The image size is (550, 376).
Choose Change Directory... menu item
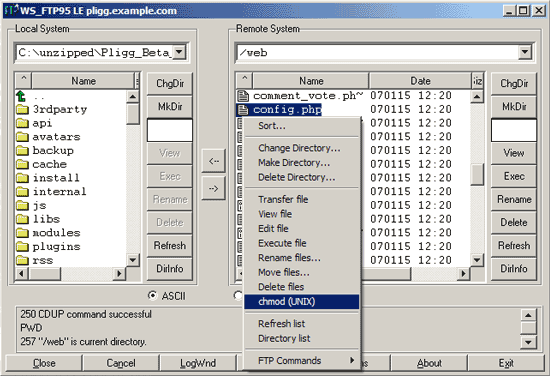click(x=302, y=148)
